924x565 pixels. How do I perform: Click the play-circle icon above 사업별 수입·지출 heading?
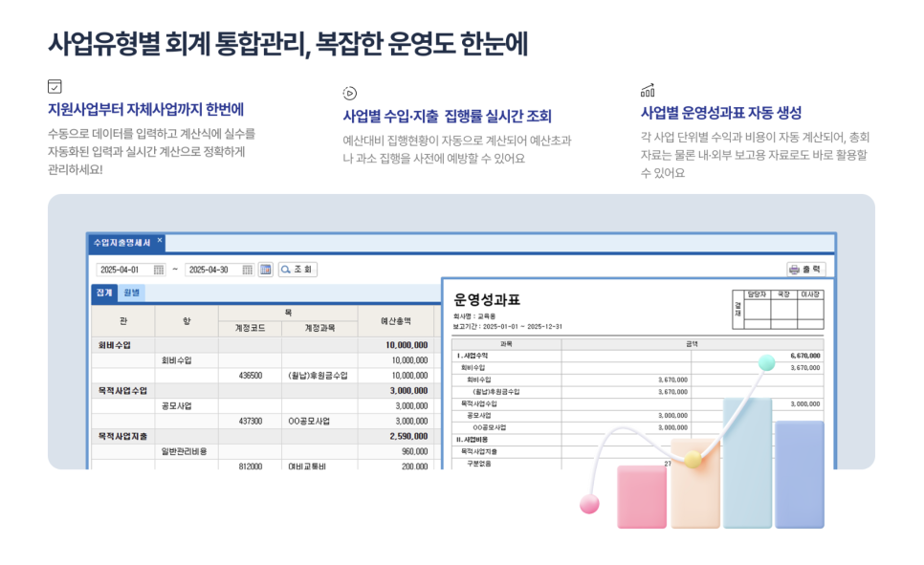coord(349,94)
